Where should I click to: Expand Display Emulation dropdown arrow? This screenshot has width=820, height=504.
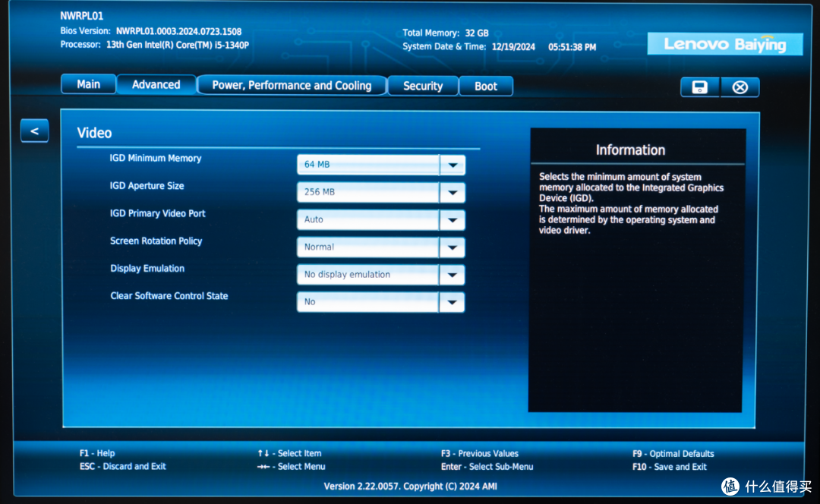(x=453, y=275)
